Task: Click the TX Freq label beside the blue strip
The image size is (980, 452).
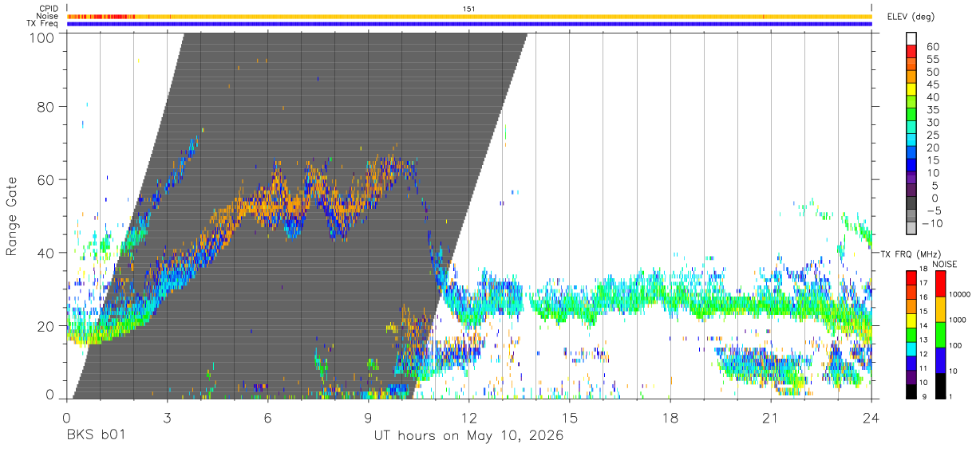Action: click(x=44, y=24)
